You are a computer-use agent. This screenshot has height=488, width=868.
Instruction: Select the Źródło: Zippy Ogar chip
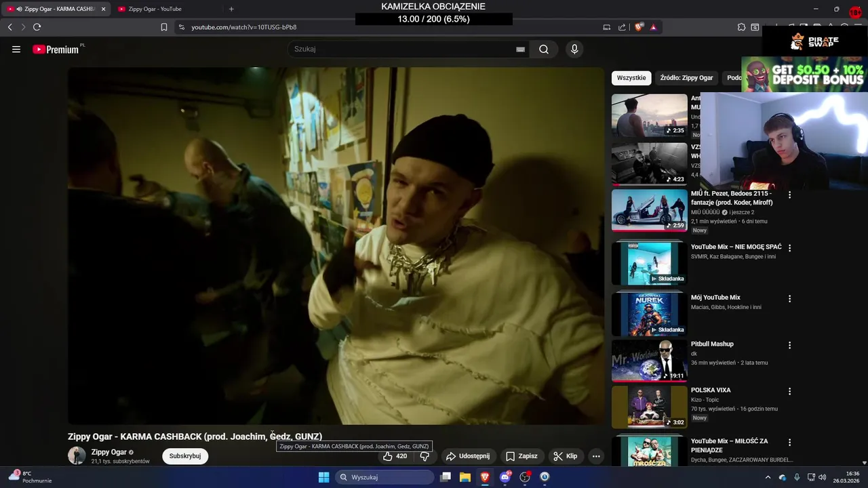(686, 78)
